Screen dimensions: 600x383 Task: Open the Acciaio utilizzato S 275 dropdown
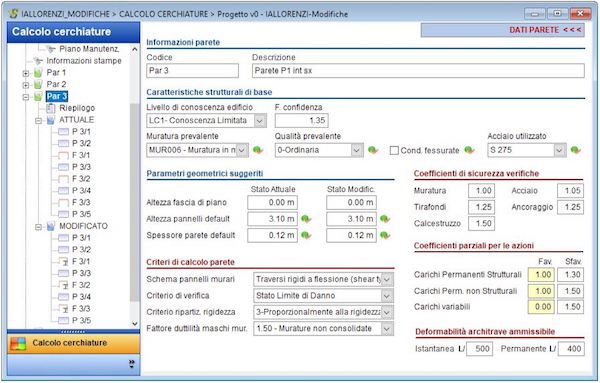pos(559,150)
